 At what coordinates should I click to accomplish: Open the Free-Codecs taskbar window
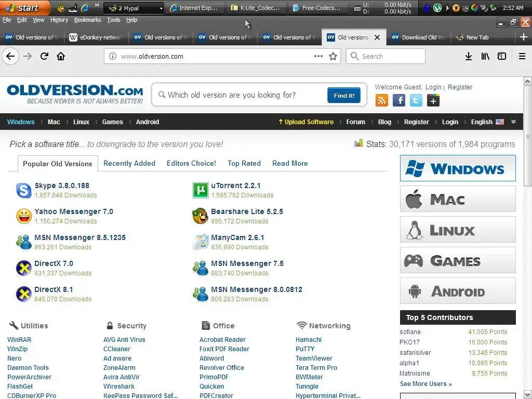tap(317, 8)
